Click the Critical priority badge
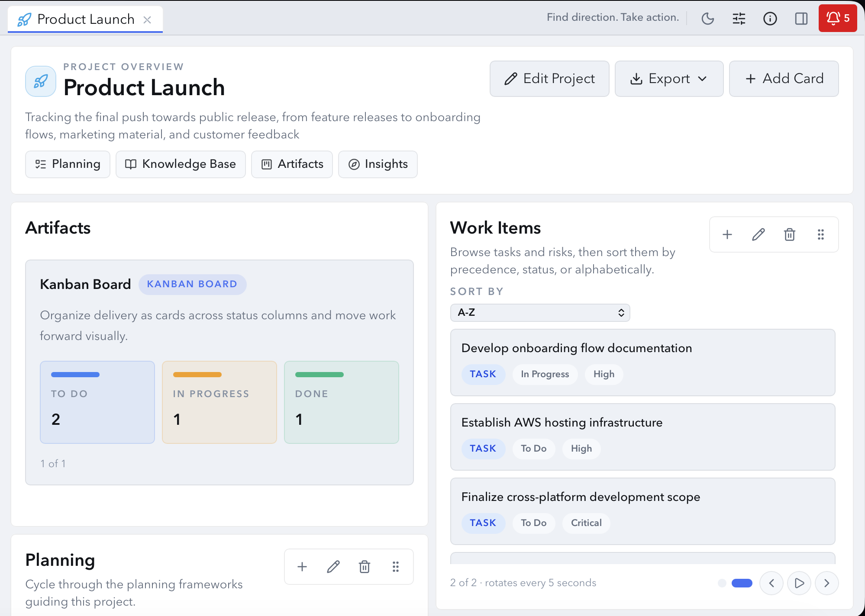 pyautogui.click(x=586, y=523)
